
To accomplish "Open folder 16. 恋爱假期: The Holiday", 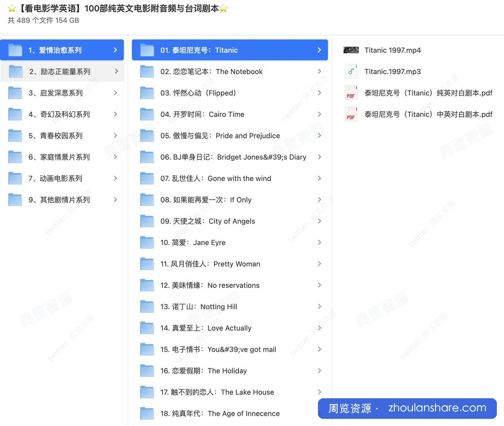I will point(230,371).
